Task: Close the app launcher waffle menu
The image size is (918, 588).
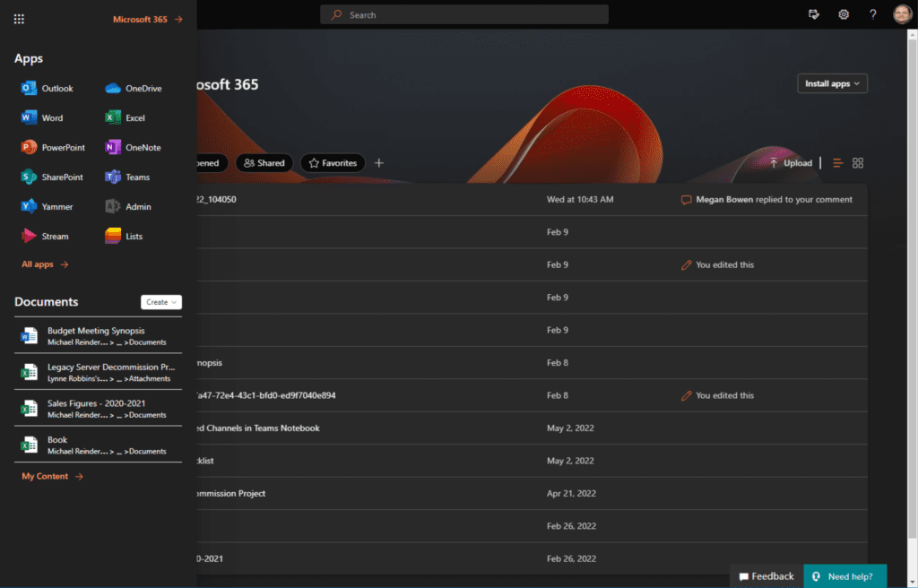Action: coord(20,19)
